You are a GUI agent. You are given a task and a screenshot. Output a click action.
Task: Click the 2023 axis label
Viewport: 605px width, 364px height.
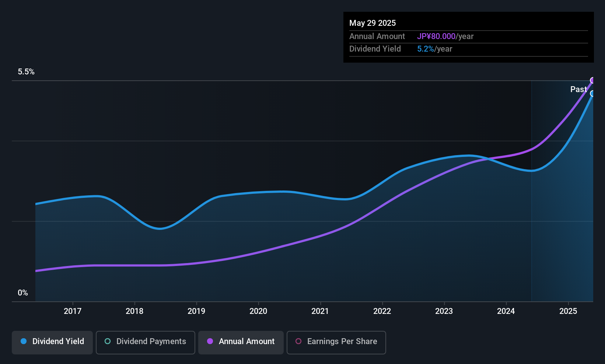click(444, 311)
